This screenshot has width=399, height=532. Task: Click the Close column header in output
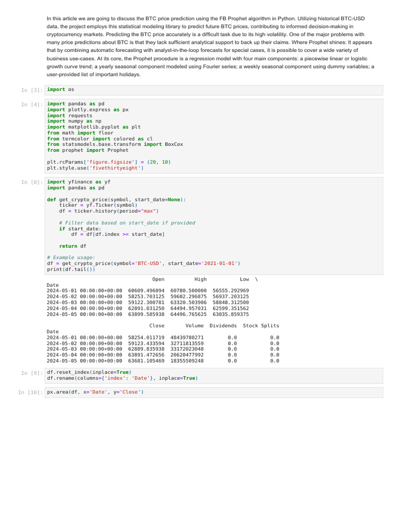[x=157, y=326]
